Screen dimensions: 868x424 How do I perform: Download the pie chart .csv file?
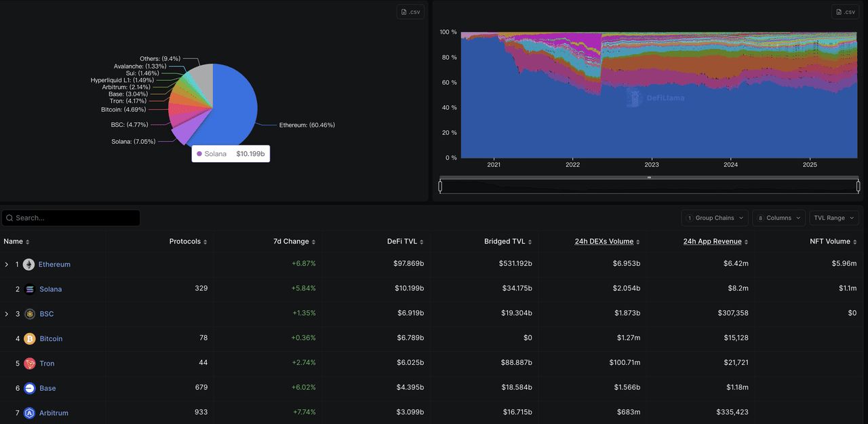pyautogui.click(x=412, y=12)
